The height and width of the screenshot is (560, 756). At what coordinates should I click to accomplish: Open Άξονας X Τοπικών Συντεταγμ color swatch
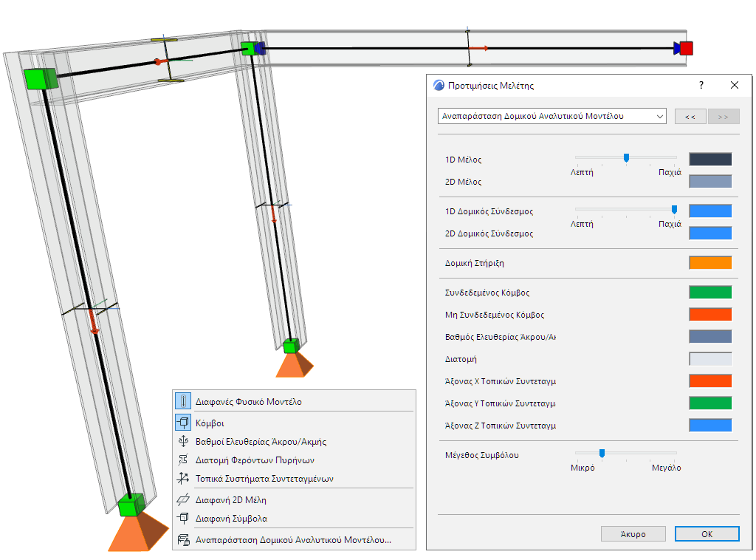tap(710, 380)
